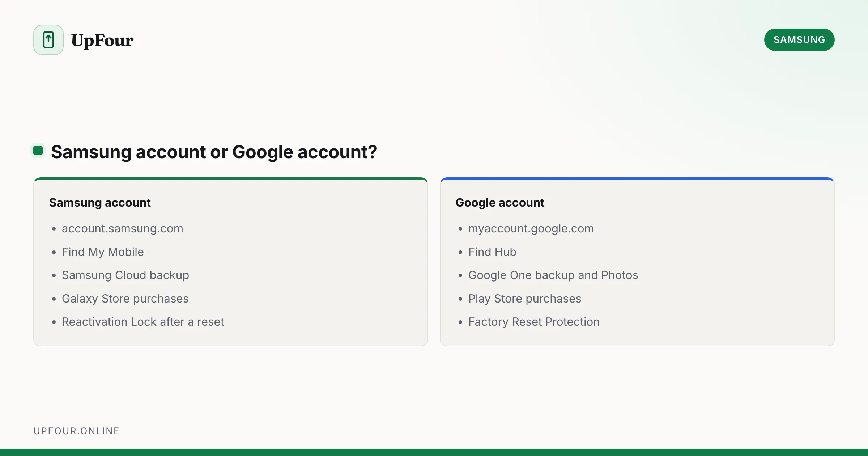The width and height of the screenshot is (868, 456).
Task: Click the UPFOUR.ONLINE footer text
Action: [76, 431]
